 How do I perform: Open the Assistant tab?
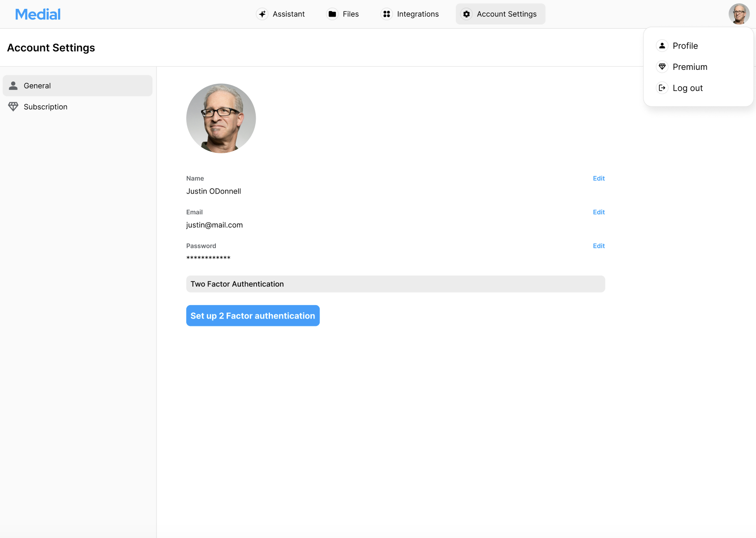pos(281,14)
